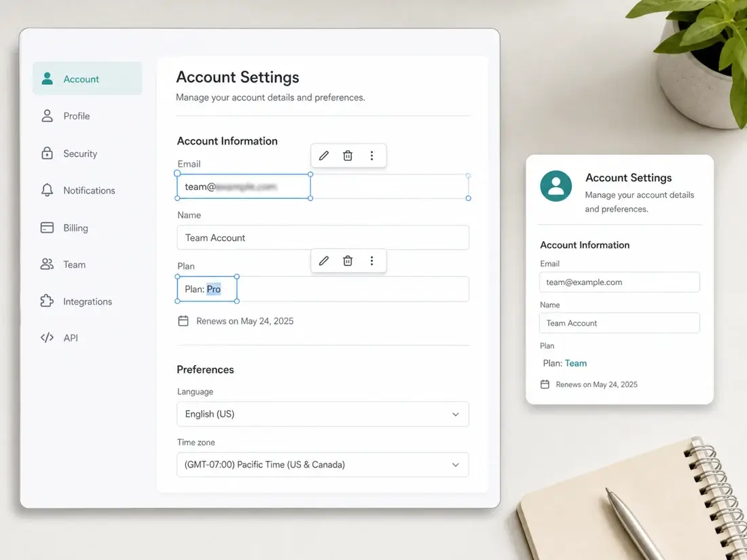Click the Team people icon

pyautogui.click(x=47, y=264)
